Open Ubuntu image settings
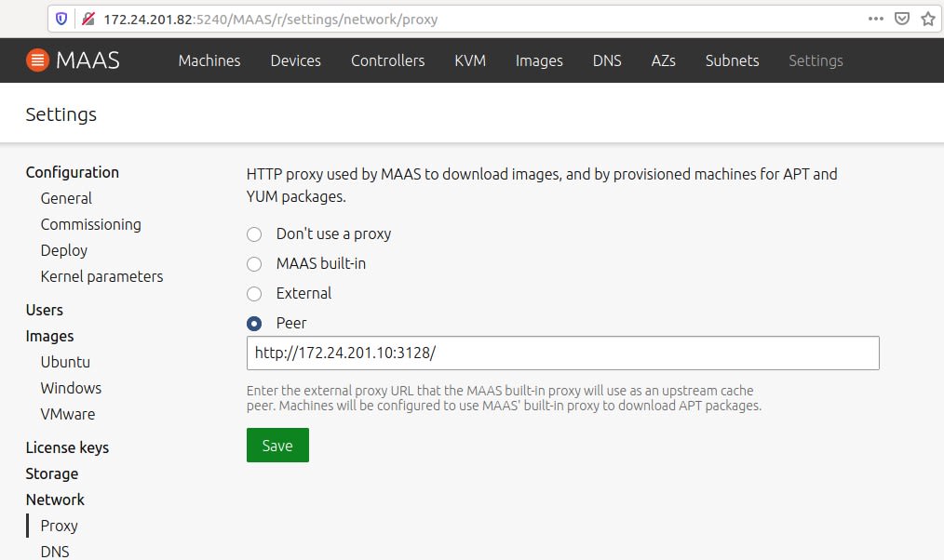 pyautogui.click(x=65, y=362)
